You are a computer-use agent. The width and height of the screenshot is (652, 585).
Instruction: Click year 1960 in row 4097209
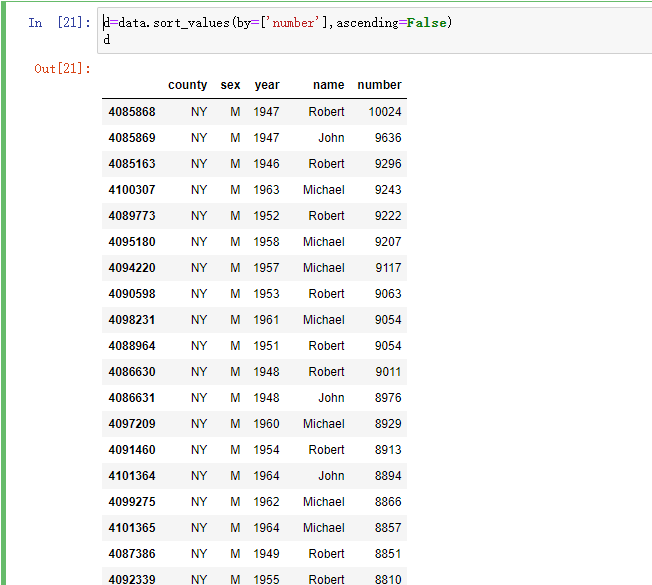[267, 424]
